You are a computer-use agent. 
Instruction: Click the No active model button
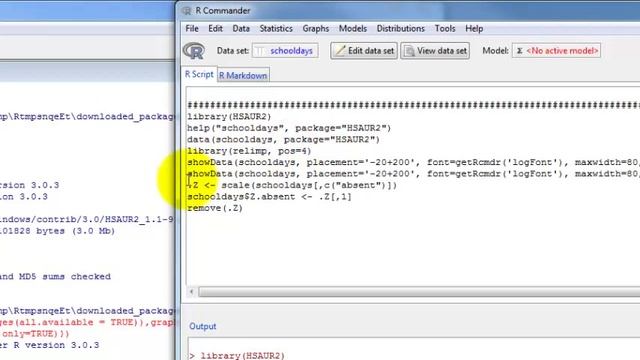point(556,51)
